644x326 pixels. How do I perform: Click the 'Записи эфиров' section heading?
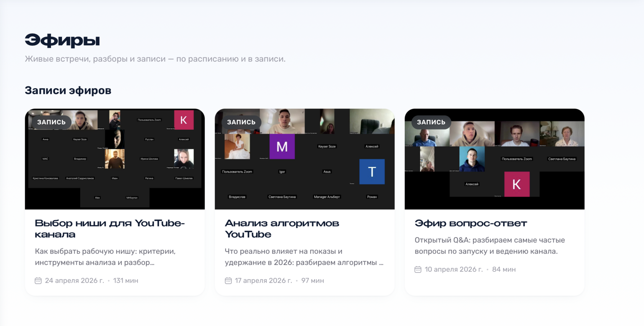point(68,91)
